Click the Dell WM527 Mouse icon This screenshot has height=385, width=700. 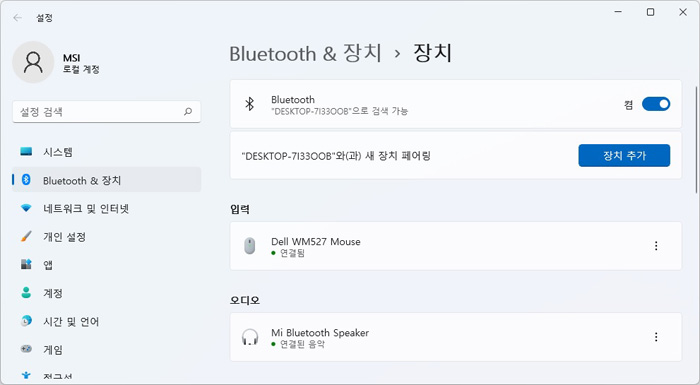tap(250, 246)
